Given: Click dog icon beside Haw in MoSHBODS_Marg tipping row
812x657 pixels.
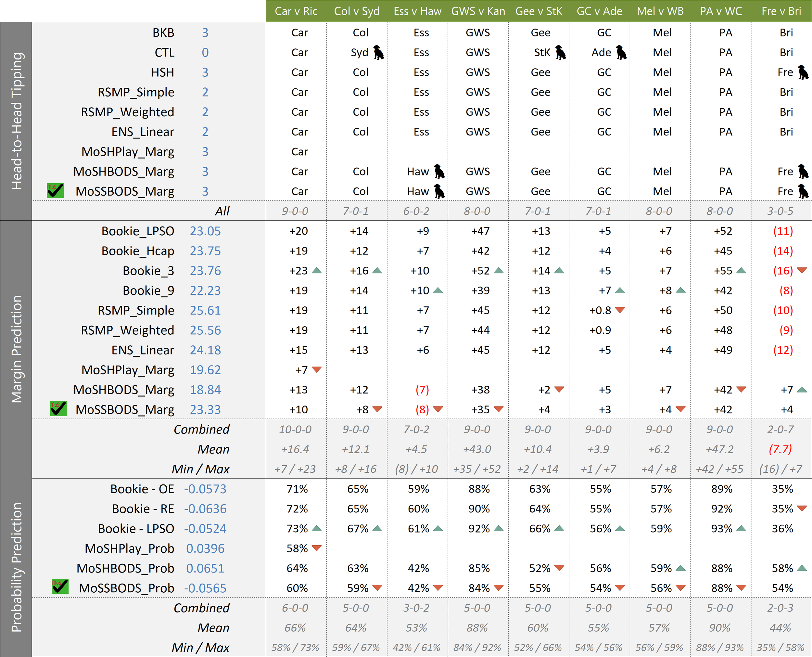Looking at the screenshot, I should (439, 172).
